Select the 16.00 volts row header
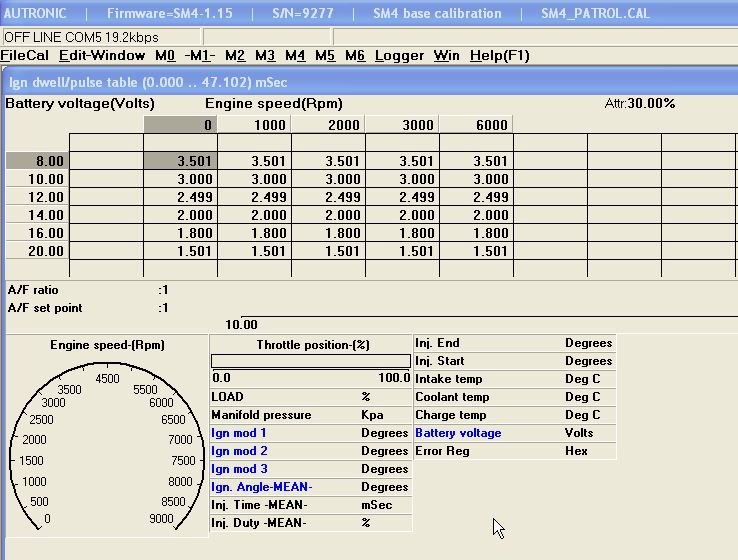738x560 pixels. (x=37, y=233)
